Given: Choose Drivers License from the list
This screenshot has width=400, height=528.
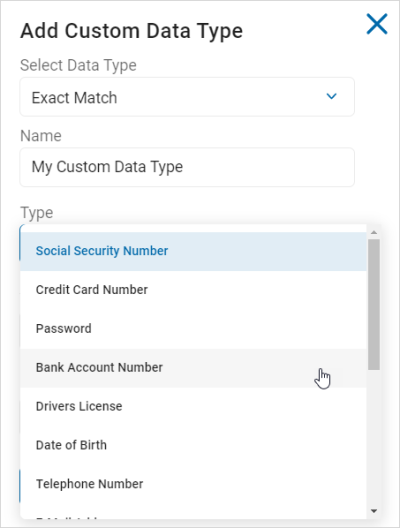Looking at the screenshot, I should [x=193, y=406].
